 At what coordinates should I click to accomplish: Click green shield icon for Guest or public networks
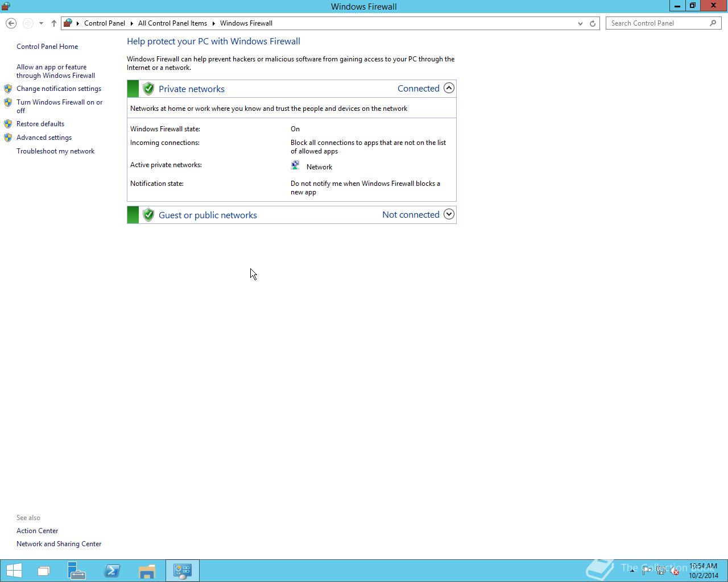(148, 215)
